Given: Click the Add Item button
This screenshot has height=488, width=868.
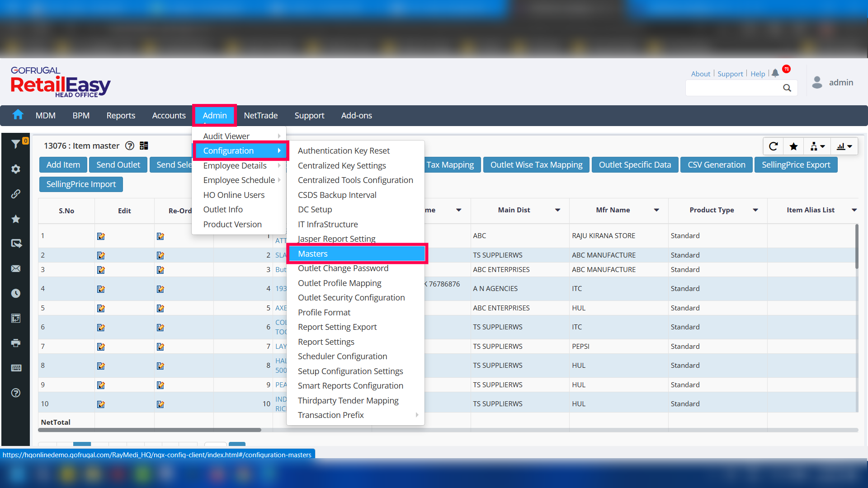Looking at the screenshot, I should (x=63, y=165).
